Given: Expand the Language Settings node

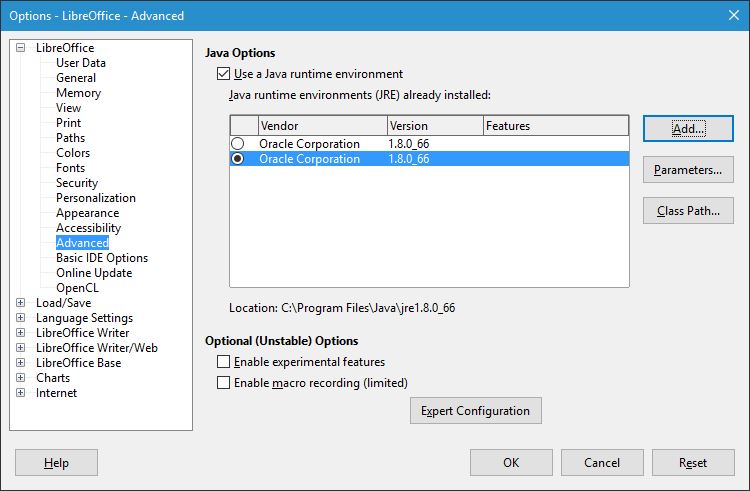Looking at the screenshot, I should point(21,318).
